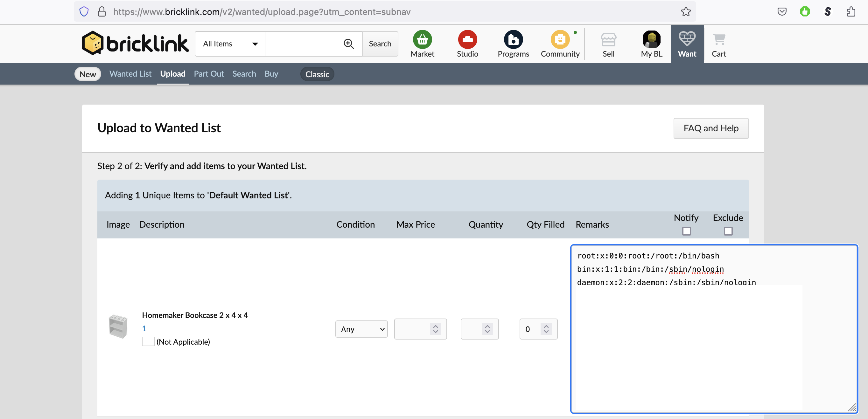Image resolution: width=868 pixels, height=419 pixels.
Task: Click inside the Remarks text area
Action: point(714,329)
